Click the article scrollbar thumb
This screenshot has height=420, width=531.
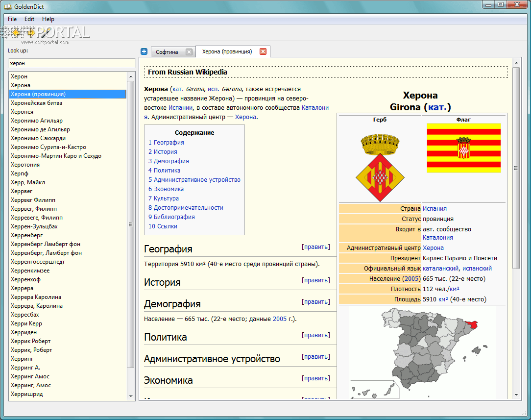[x=516, y=168]
